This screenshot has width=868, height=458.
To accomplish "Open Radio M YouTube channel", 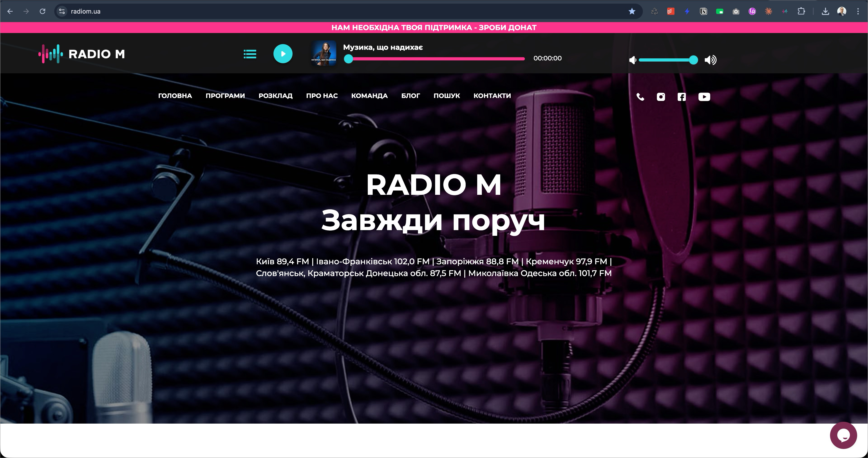I will [x=704, y=97].
